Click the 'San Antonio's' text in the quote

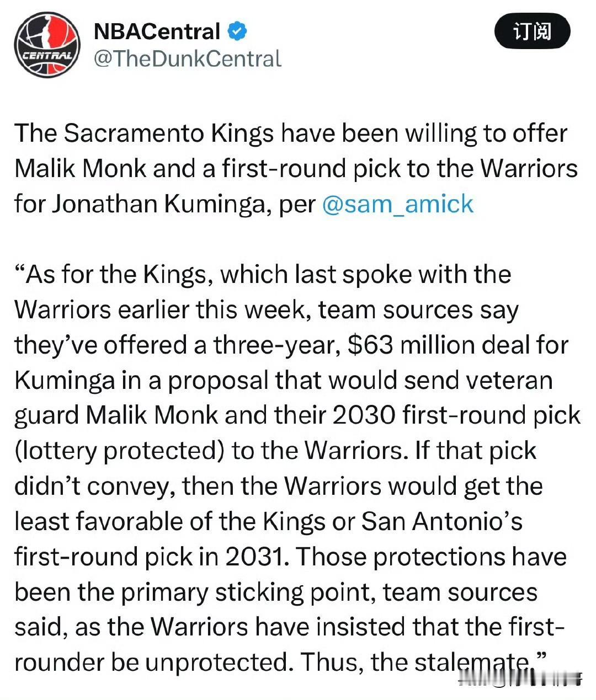pyautogui.click(x=442, y=521)
